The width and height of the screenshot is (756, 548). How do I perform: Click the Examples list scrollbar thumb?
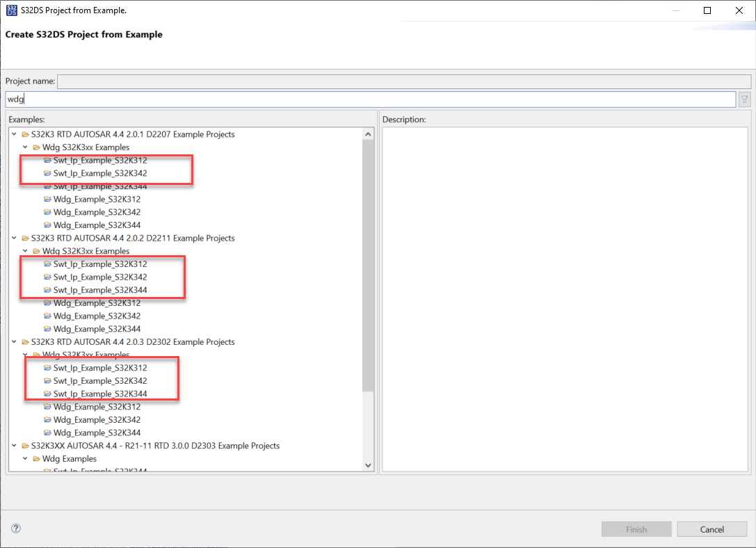coord(369,266)
